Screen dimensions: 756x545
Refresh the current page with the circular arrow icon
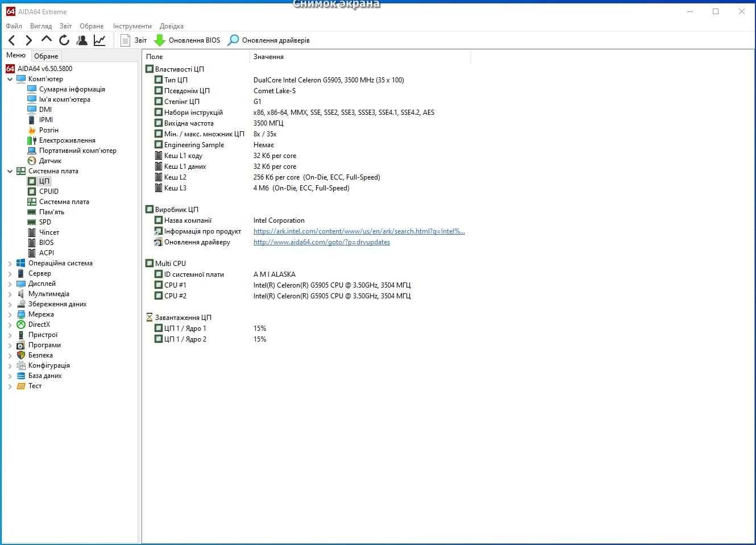pyautogui.click(x=64, y=40)
